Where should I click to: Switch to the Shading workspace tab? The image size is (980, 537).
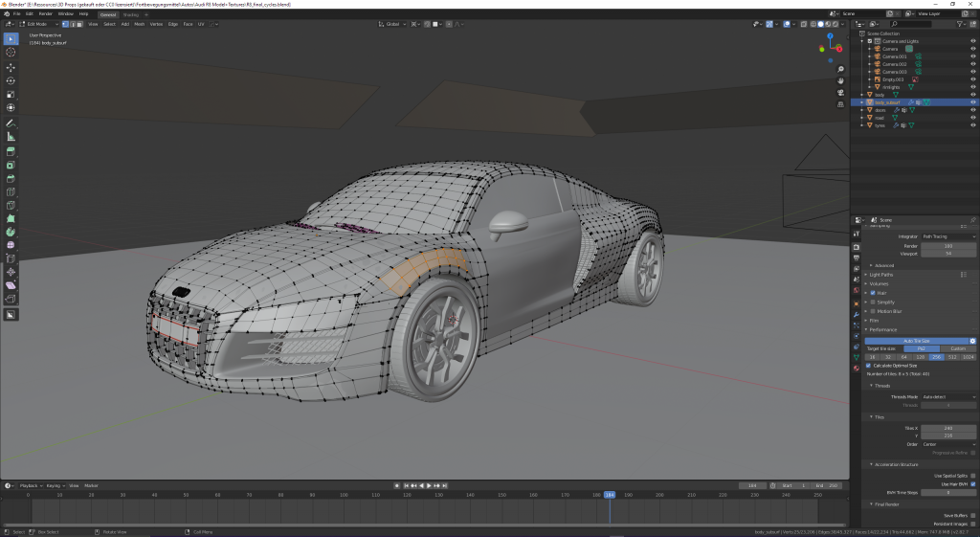click(x=131, y=14)
